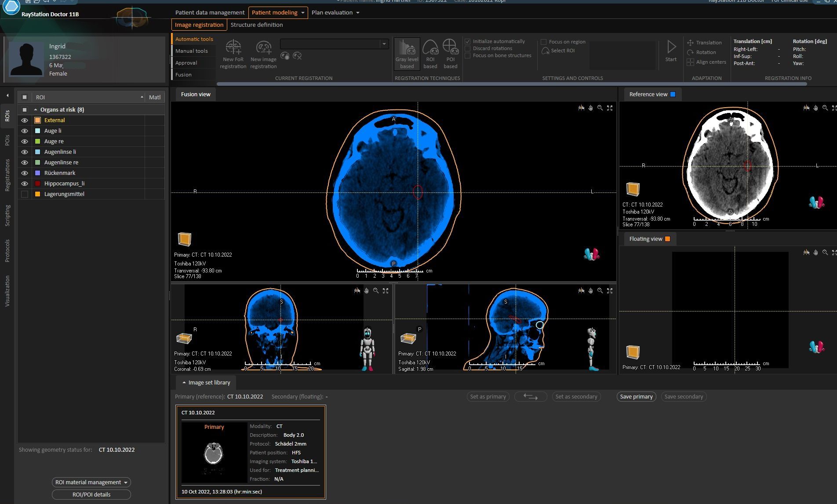The height and width of the screenshot is (504, 837).
Task: Click the External ROI orange color swatch
Action: point(38,120)
